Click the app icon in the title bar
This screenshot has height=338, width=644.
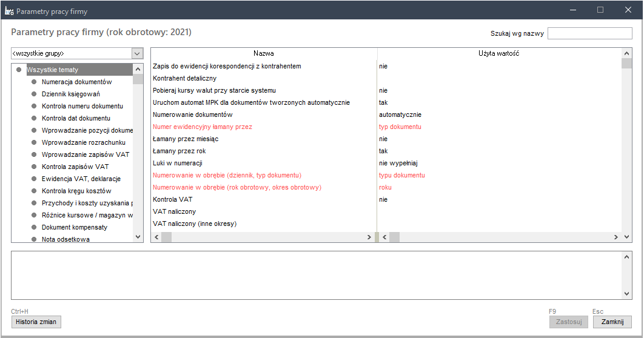click(x=9, y=10)
